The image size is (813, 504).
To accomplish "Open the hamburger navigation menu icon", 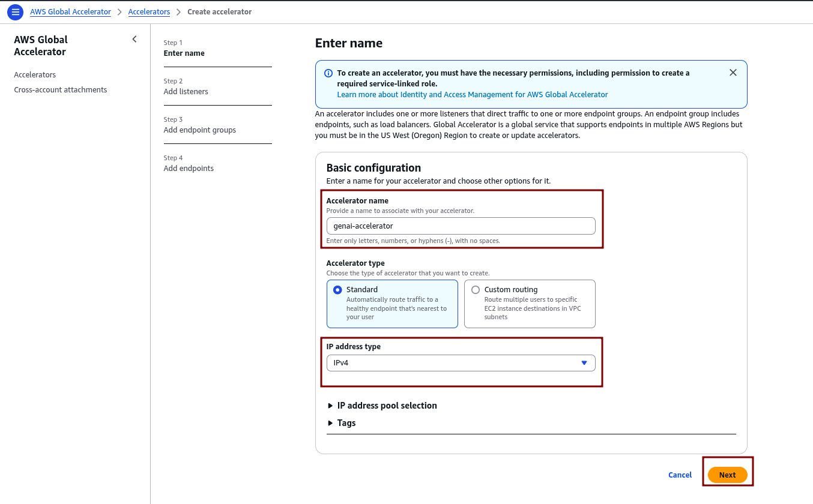I will (16, 12).
